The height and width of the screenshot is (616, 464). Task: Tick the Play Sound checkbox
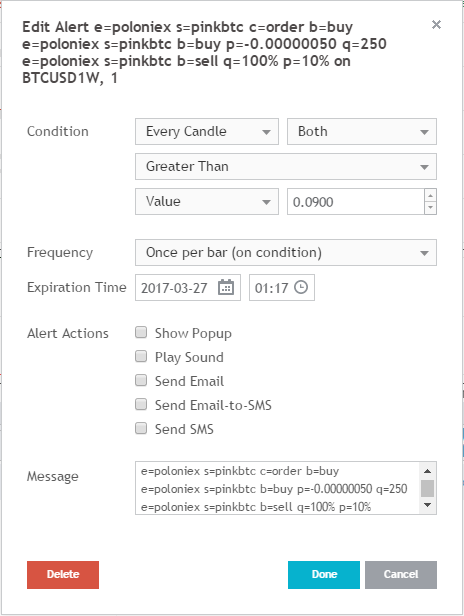point(141,356)
